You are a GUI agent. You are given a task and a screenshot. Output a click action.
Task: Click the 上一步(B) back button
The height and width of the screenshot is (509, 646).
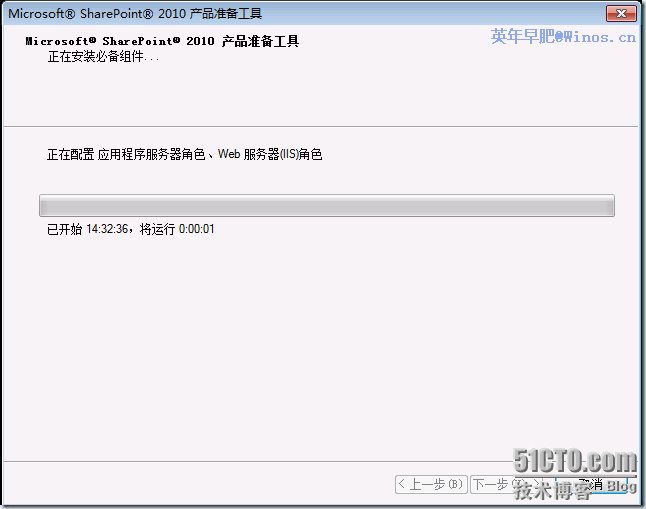point(431,484)
